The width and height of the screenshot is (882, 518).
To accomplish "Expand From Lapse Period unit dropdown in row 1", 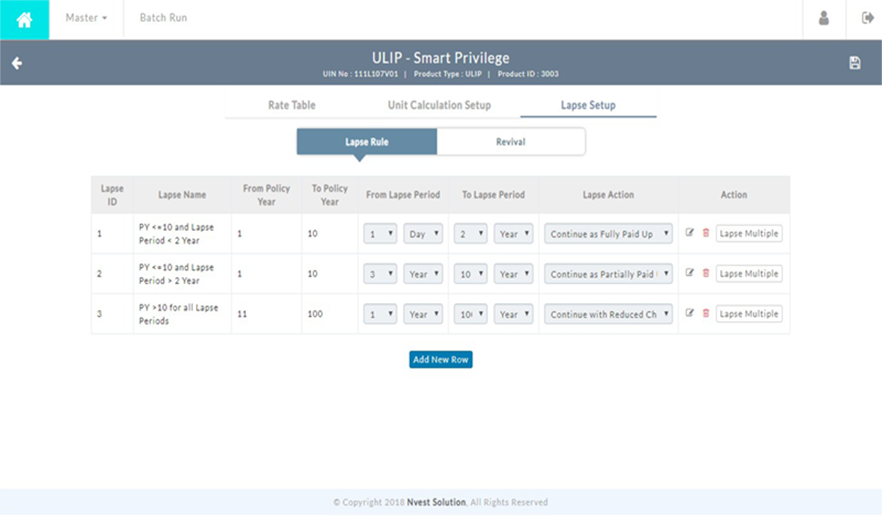I will [423, 234].
